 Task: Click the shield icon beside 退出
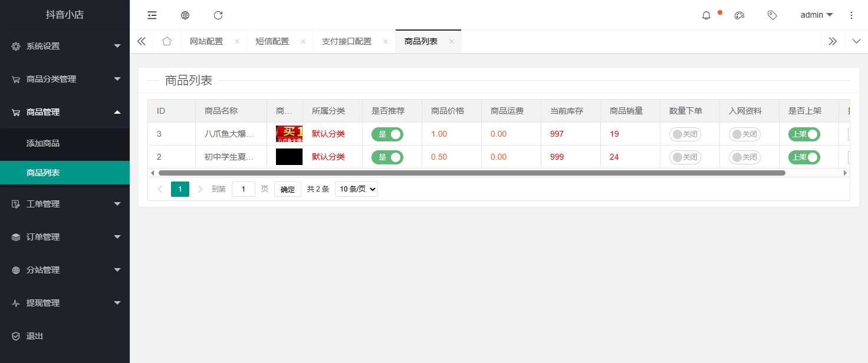click(16, 336)
